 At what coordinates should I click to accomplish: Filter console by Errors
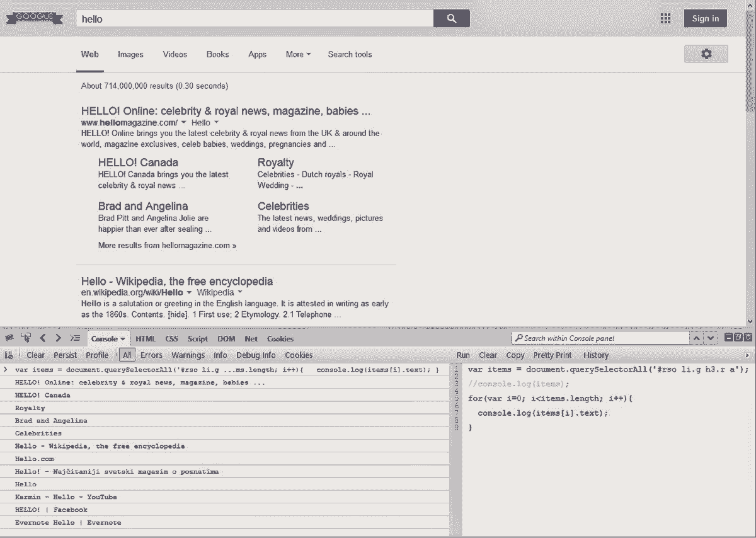pos(151,355)
